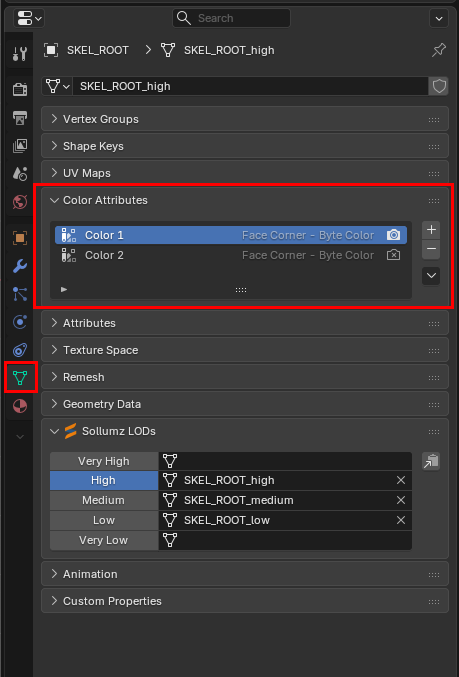
Task: Select the Very Low LOD level
Action: (x=104, y=540)
